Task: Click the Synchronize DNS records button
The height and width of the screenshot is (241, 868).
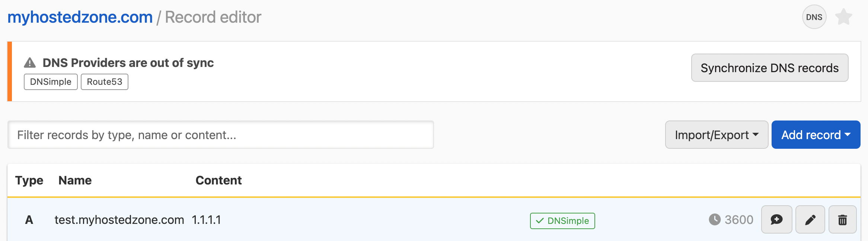Action: click(770, 68)
